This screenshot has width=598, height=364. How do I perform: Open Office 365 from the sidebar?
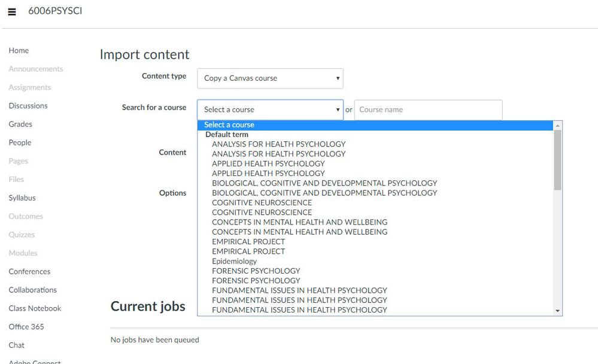[26, 327]
